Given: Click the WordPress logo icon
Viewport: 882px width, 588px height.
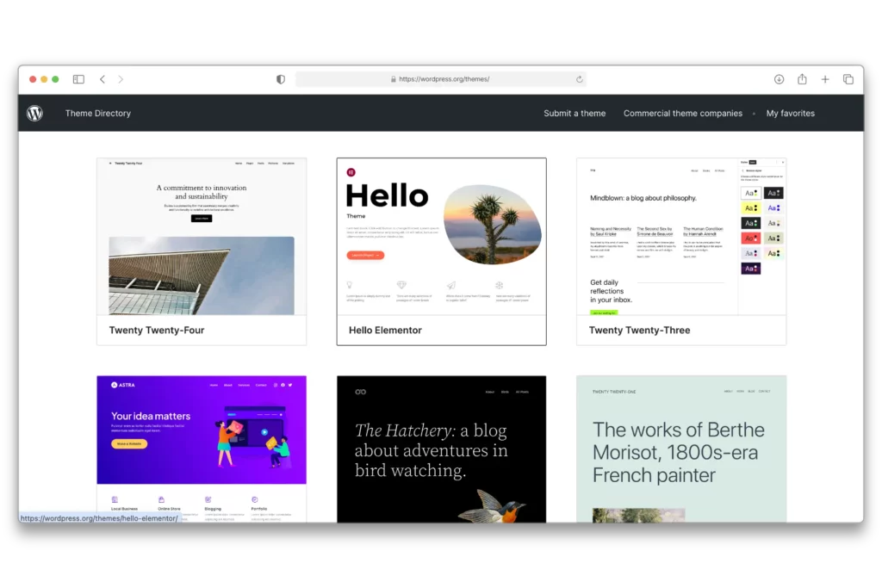Looking at the screenshot, I should coord(34,113).
